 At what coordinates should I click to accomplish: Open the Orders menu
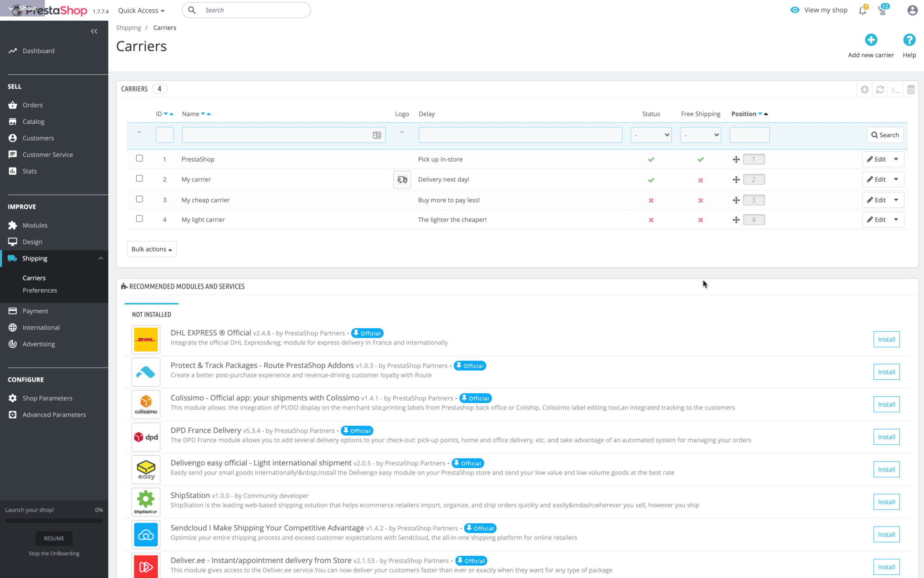click(32, 105)
